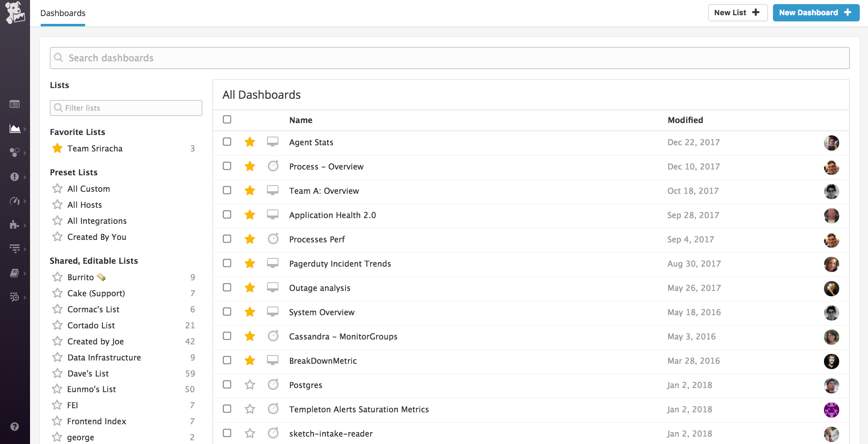The image size is (868, 444).
Task: Open the Created By You preset list
Action: [x=97, y=237]
